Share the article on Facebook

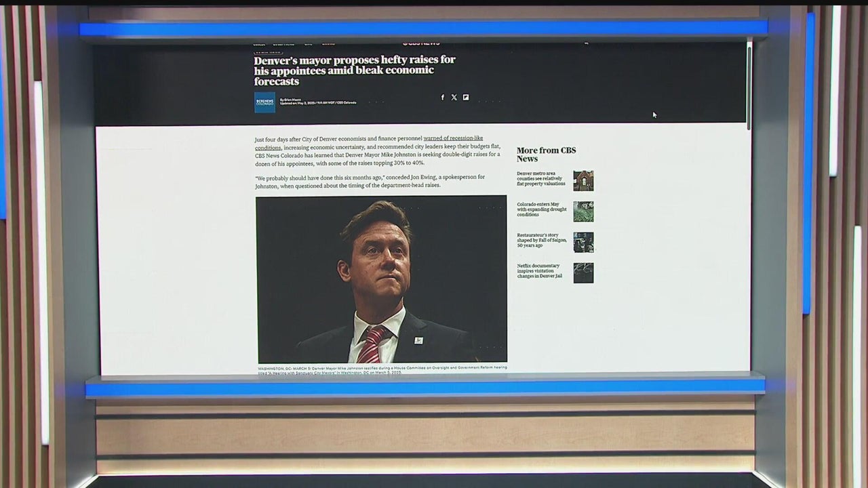[x=443, y=98]
